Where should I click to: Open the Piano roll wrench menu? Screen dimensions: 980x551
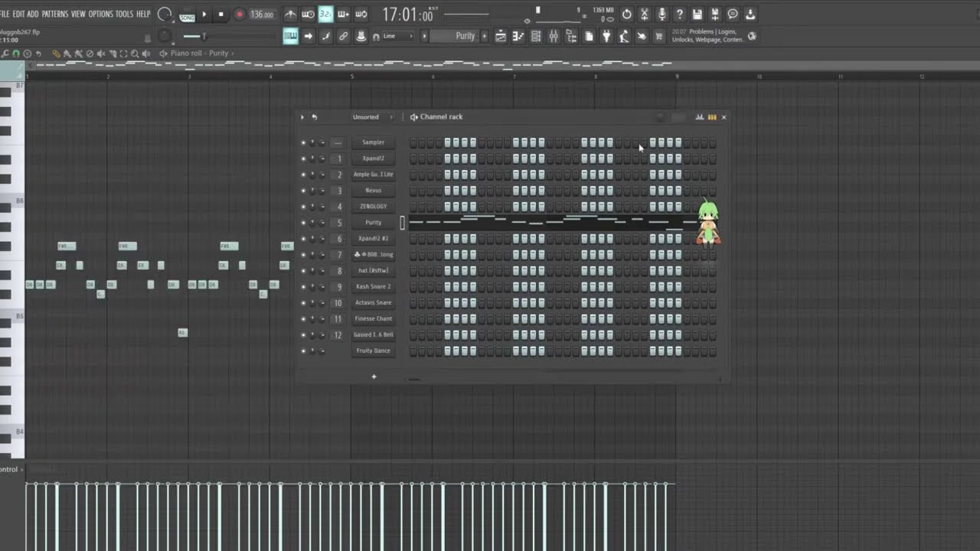tap(5, 54)
